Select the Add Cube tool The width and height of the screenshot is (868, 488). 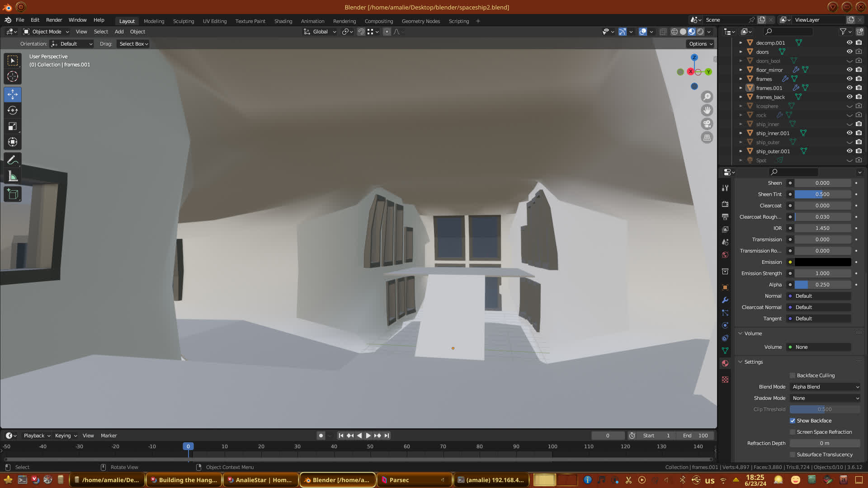click(x=13, y=195)
